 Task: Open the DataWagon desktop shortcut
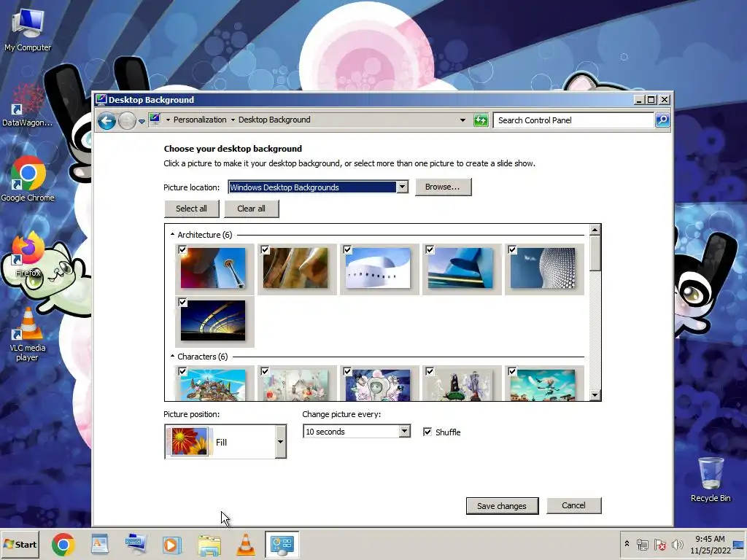27,106
